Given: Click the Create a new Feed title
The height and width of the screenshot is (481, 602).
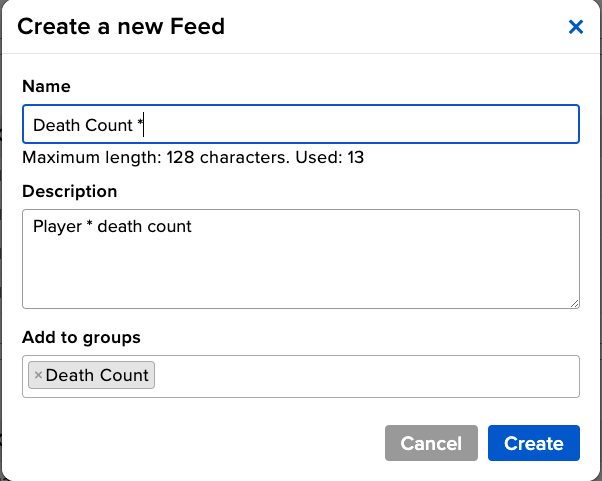Looking at the screenshot, I should click(121, 27).
